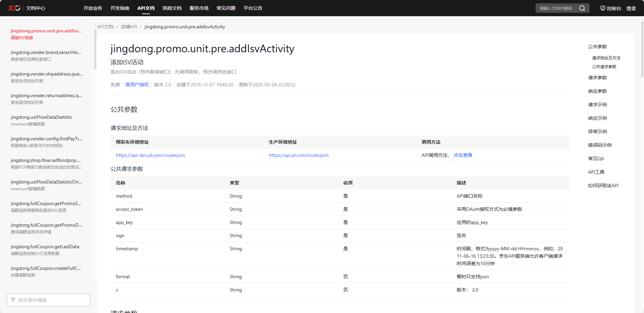Focus the 在目录中筛选 filter input
Image resolution: width=644 pixels, height=313 pixels.
[x=51, y=300]
